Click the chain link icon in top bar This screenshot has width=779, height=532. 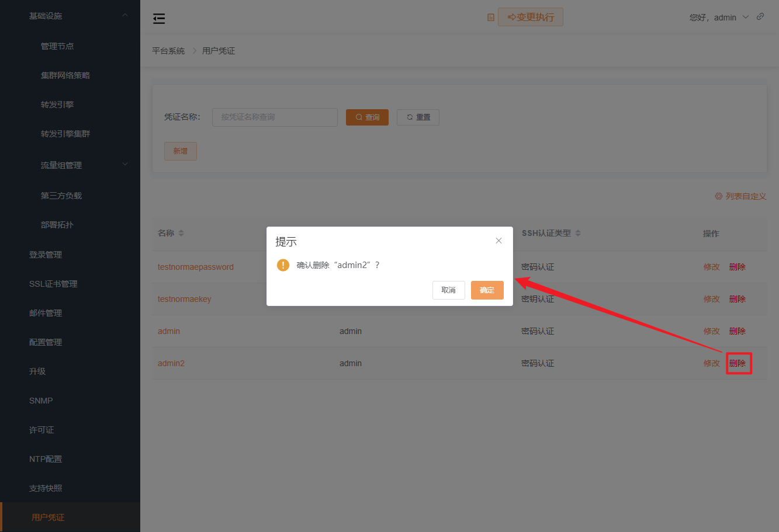760,17
